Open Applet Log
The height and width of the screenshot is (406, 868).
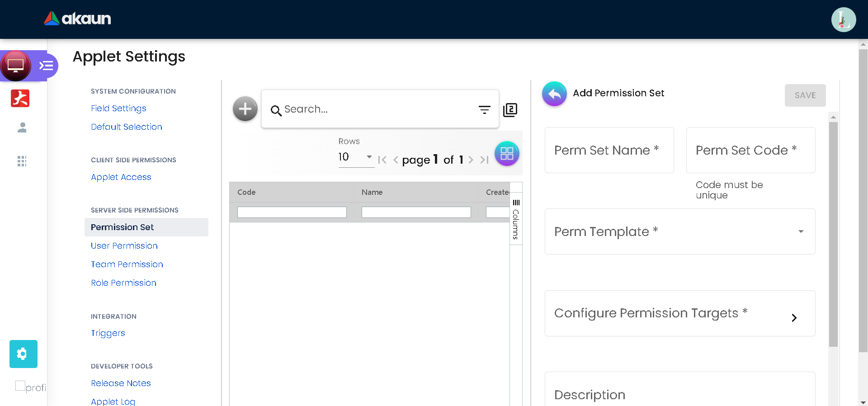(x=113, y=401)
